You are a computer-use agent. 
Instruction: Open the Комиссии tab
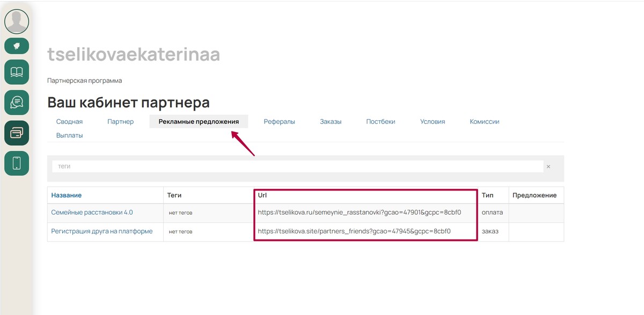485,122
